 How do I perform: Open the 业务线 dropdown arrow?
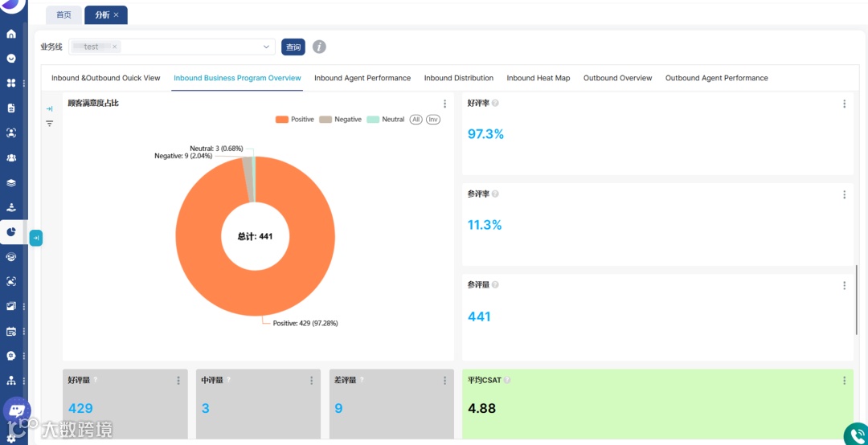click(266, 47)
